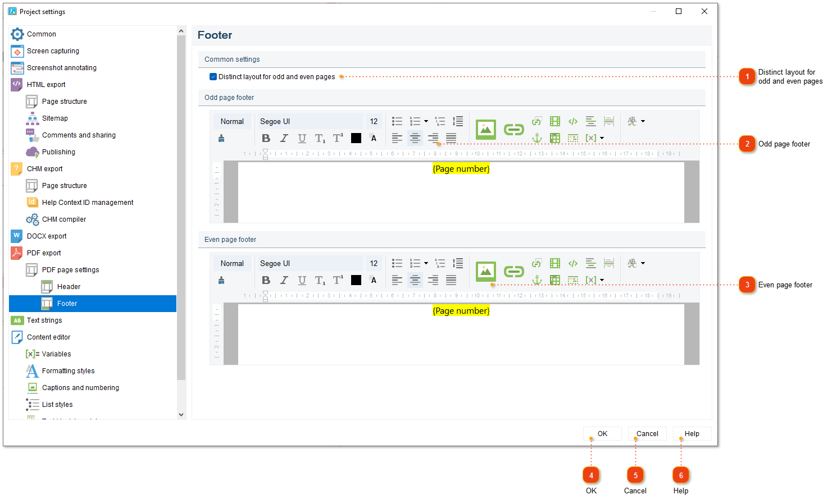Image resolution: width=832 pixels, height=504 pixels.
Task: Click the bullet list icon in even page footer
Action: coord(397,263)
